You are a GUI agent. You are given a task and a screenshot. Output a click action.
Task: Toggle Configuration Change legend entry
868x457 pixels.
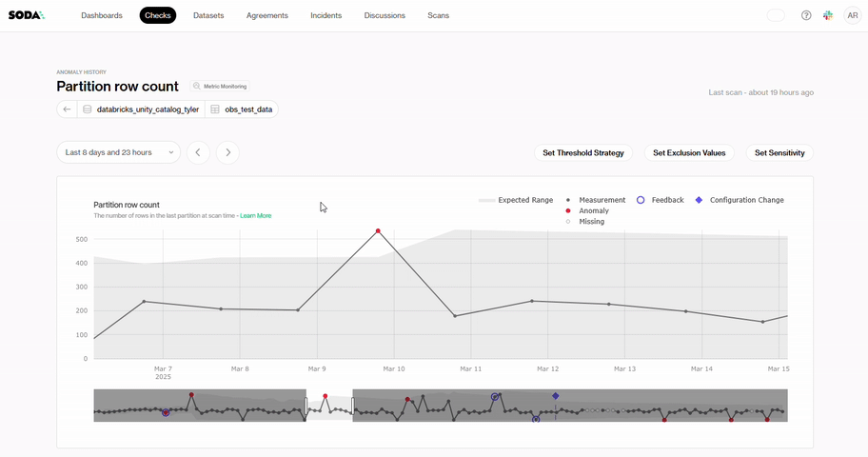pyautogui.click(x=740, y=200)
